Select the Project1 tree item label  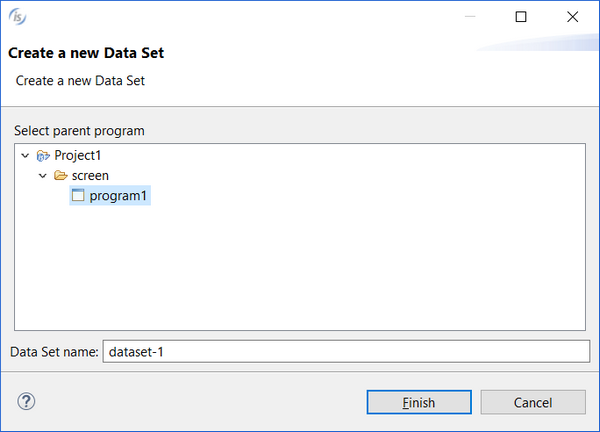point(78,155)
